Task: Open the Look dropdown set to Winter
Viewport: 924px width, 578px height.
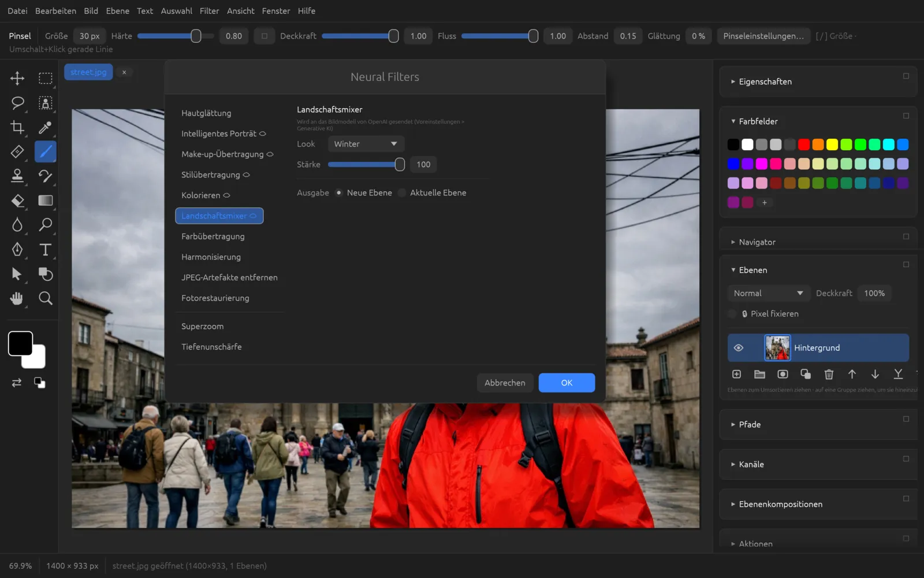Action: pyautogui.click(x=366, y=144)
